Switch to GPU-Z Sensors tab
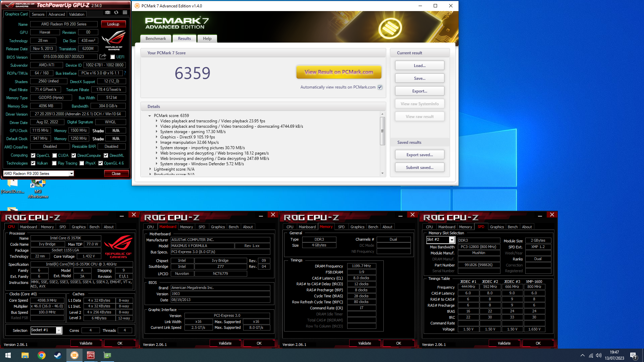 click(x=38, y=14)
